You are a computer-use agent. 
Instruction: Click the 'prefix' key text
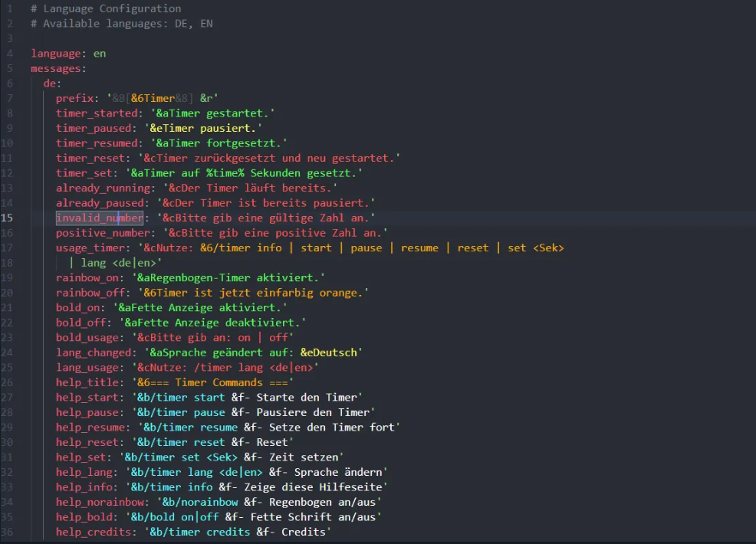coord(74,98)
